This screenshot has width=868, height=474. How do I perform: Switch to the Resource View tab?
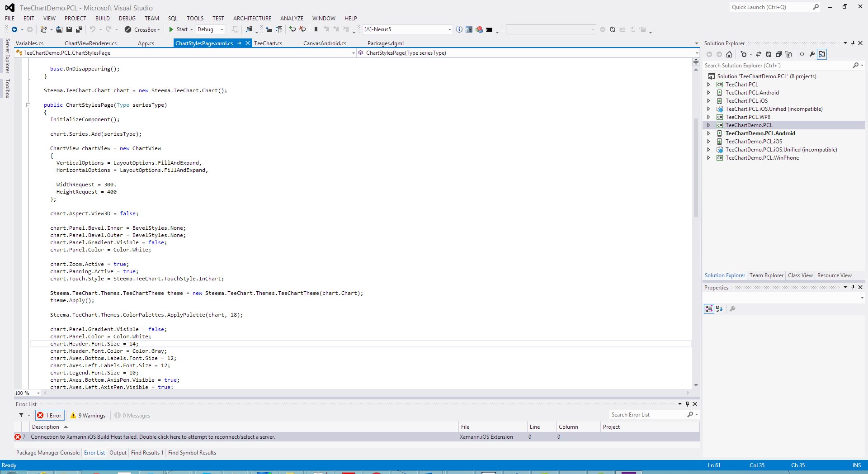(x=834, y=275)
